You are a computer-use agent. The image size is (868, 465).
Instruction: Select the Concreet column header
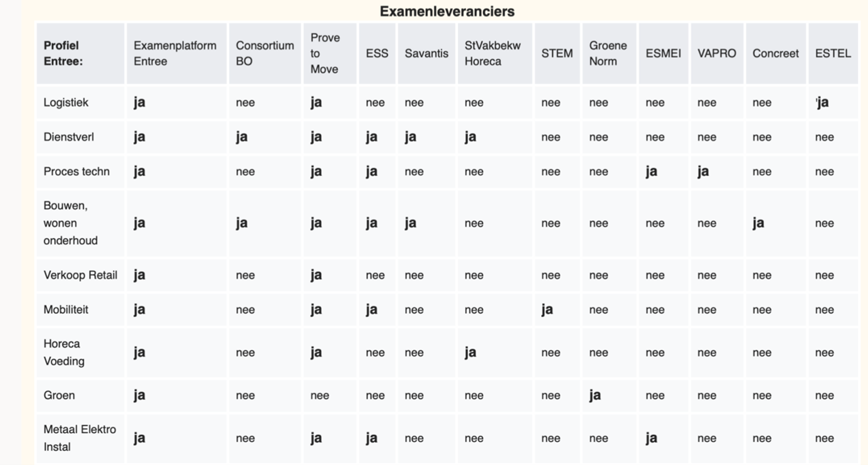click(x=776, y=53)
